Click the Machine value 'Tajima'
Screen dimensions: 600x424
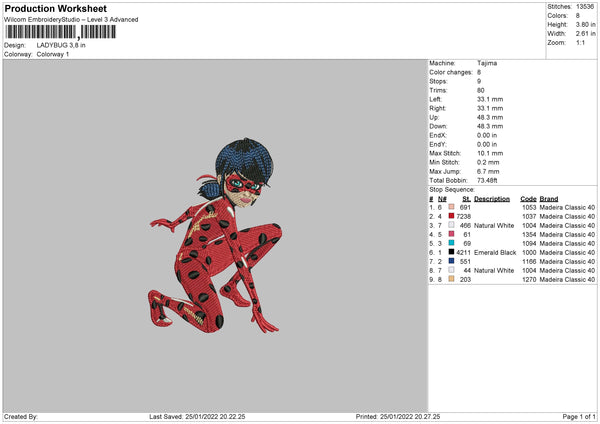pos(487,63)
